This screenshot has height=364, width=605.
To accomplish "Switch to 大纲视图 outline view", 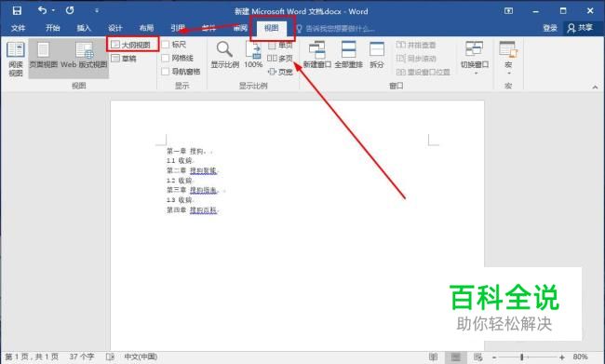I will coord(131,45).
